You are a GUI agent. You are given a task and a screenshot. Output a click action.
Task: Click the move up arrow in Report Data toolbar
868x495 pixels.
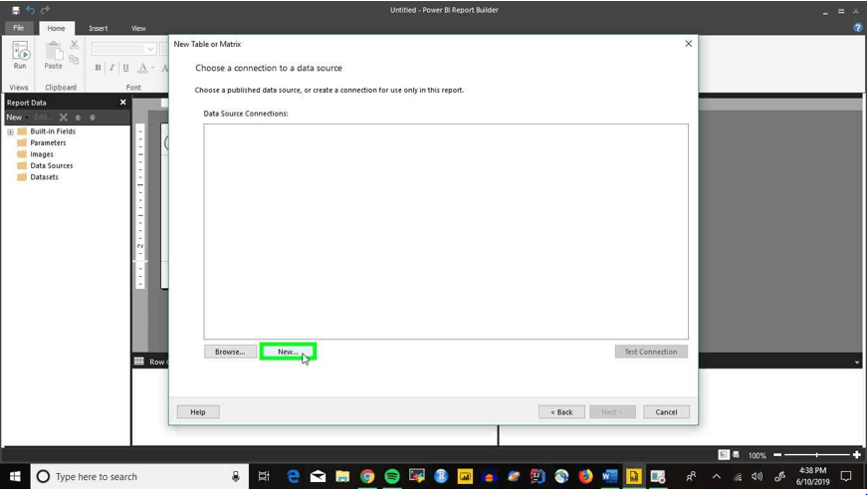(x=78, y=118)
